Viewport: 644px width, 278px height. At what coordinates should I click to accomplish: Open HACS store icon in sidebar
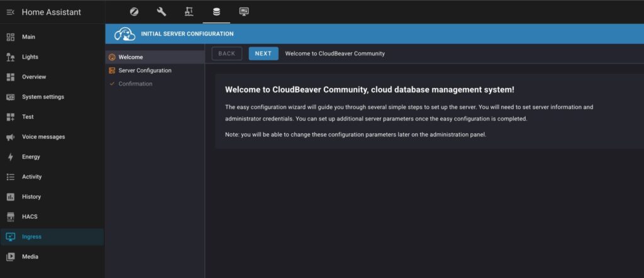10,217
